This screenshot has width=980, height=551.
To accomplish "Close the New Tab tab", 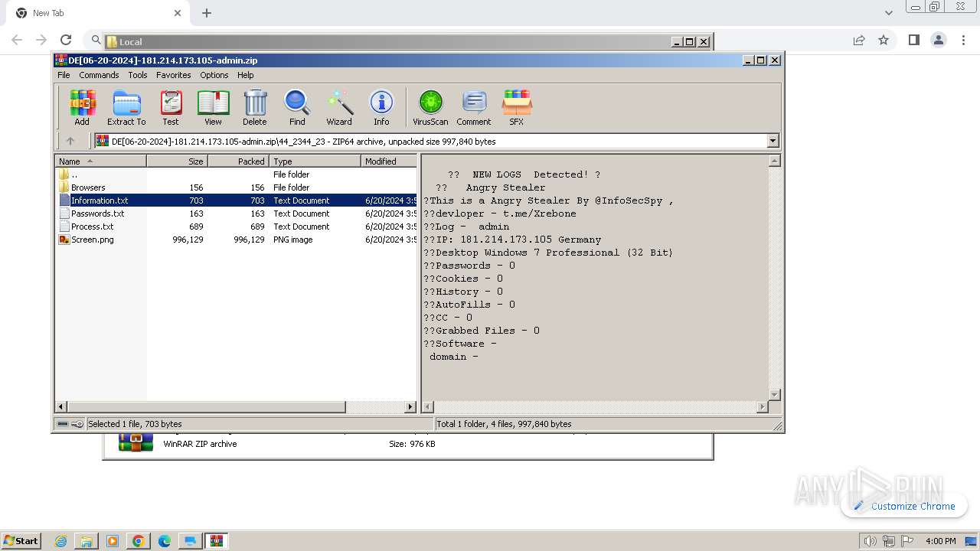I will (x=178, y=13).
